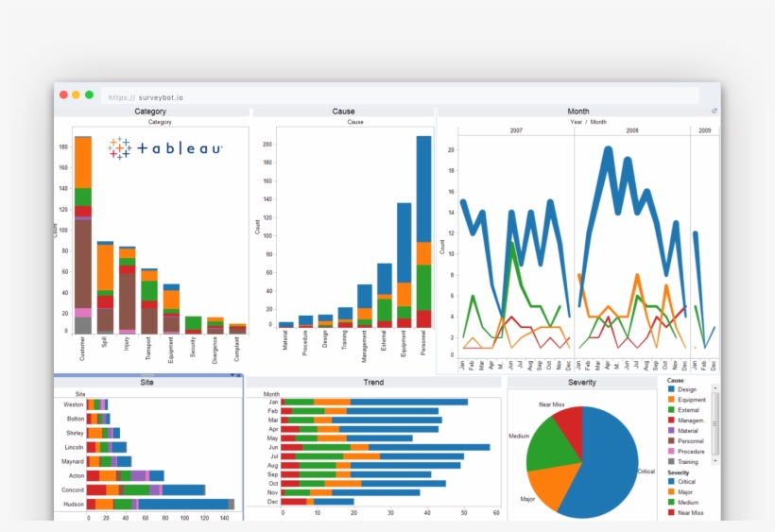Select the Training entry in Cause legend
This screenshot has height=532, width=775.
[683, 462]
